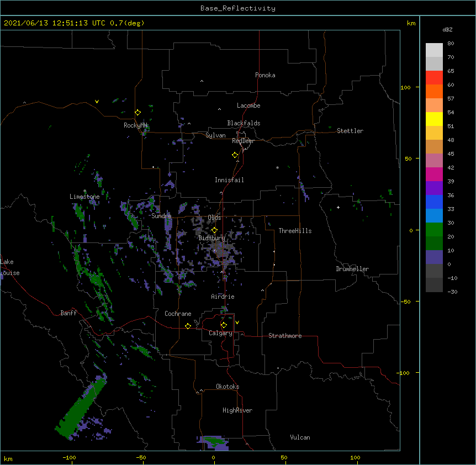Click the Olds town label
Screen dimensions: 476x465
[x=214, y=218]
